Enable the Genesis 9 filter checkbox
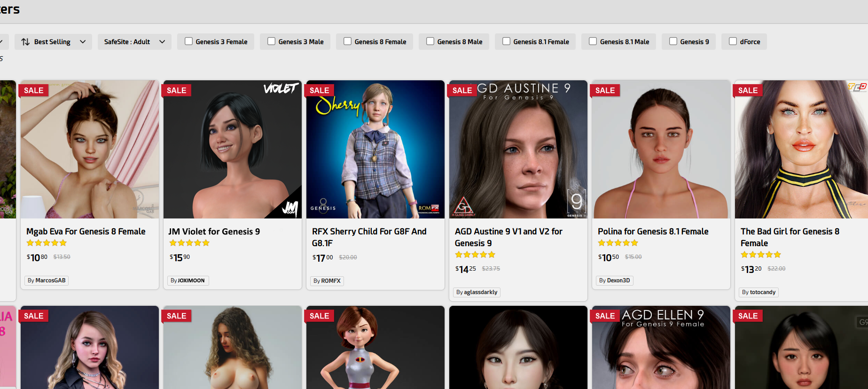The image size is (868, 389). pyautogui.click(x=673, y=41)
